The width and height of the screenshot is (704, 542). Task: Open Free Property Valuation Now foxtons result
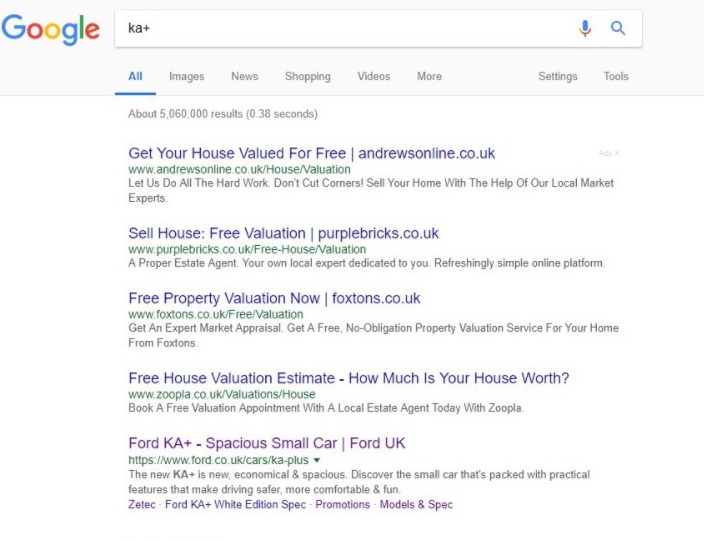point(274,298)
